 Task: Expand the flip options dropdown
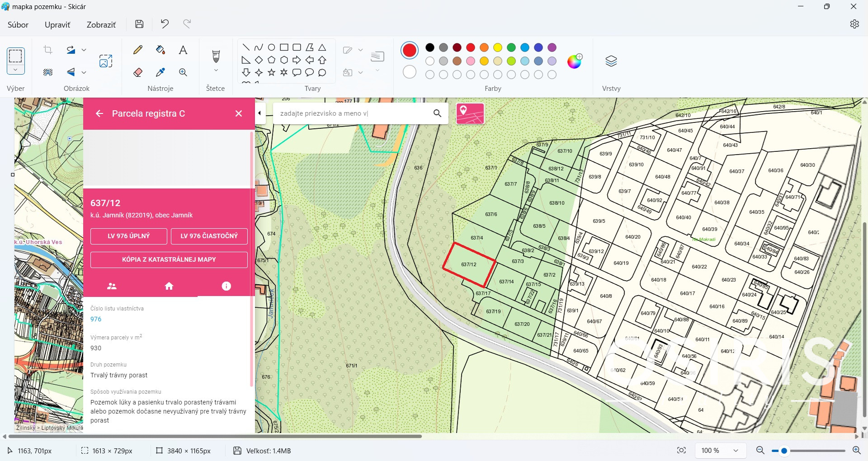coord(84,72)
